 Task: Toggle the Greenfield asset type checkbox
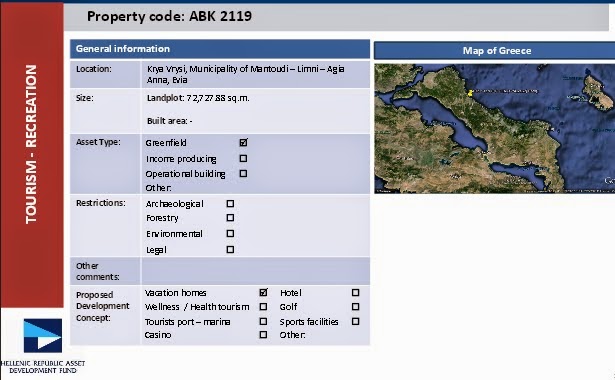tap(244, 142)
